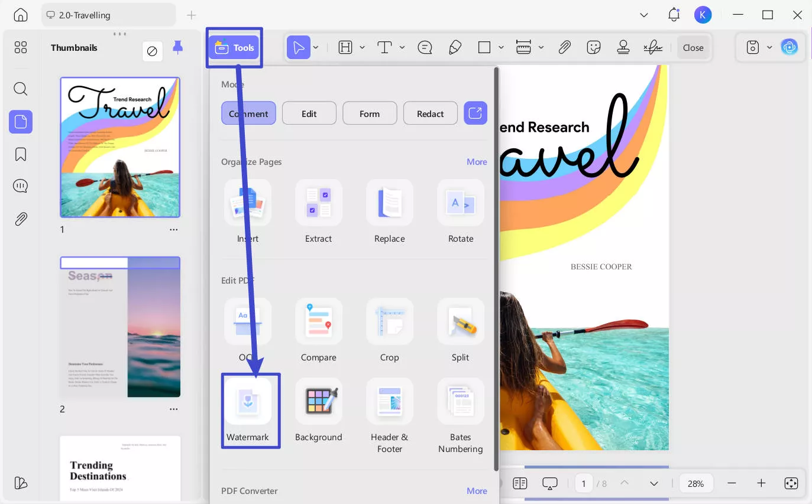Select the Highlighter pen tool
This screenshot has width=812, height=504.
[x=455, y=47]
